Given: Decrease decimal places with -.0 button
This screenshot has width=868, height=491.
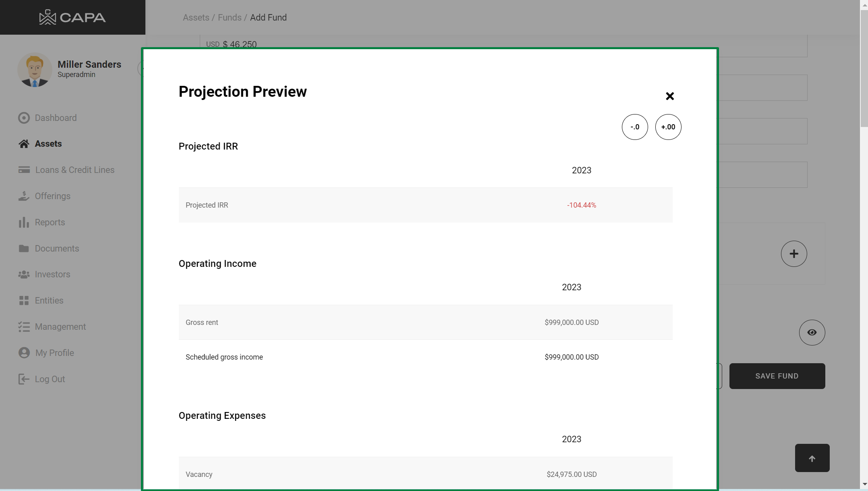Looking at the screenshot, I should coord(635,127).
